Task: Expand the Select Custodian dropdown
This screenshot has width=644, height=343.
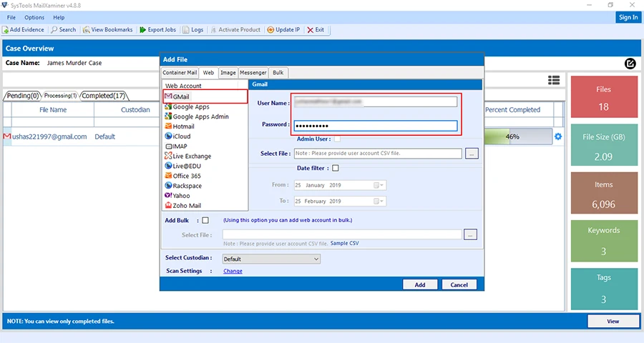Action: [x=316, y=259]
